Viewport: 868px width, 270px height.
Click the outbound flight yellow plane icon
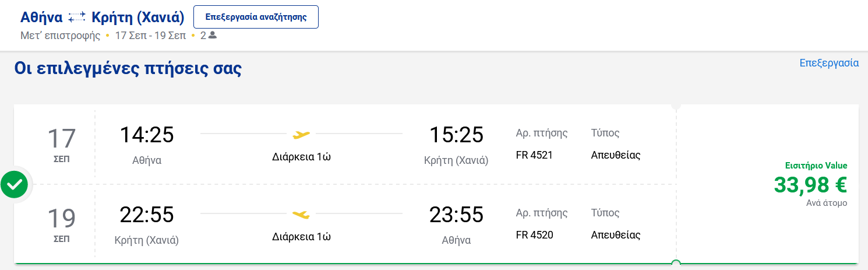pyautogui.click(x=301, y=135)
